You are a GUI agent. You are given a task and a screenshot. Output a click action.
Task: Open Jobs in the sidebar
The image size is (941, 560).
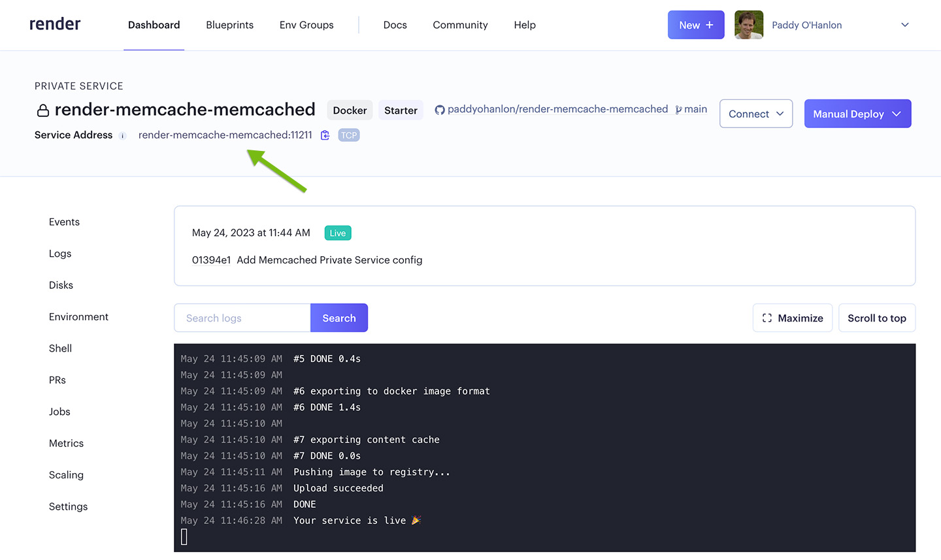click(59, 412)
